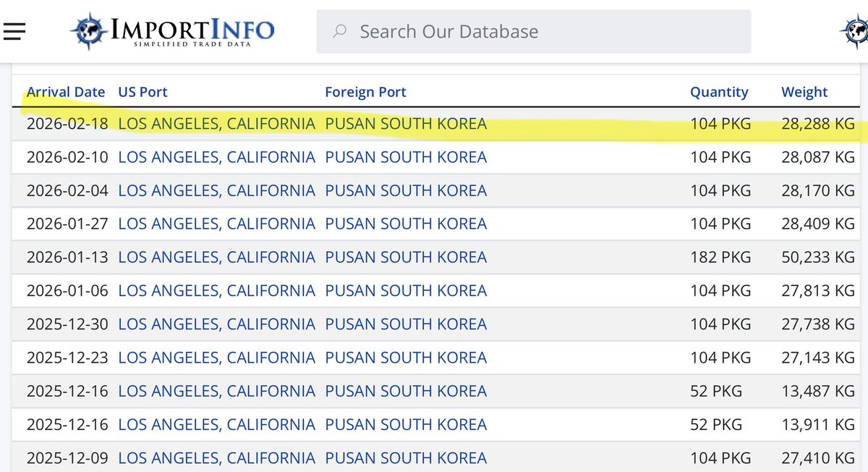
Task: Click the weight value 28,170 KG
Action: 818,190
